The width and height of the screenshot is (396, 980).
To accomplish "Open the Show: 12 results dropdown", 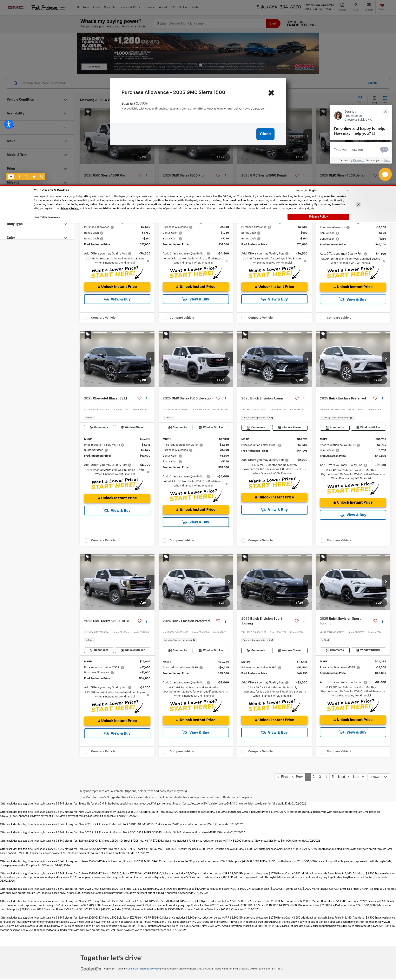I will click(378, 777).
